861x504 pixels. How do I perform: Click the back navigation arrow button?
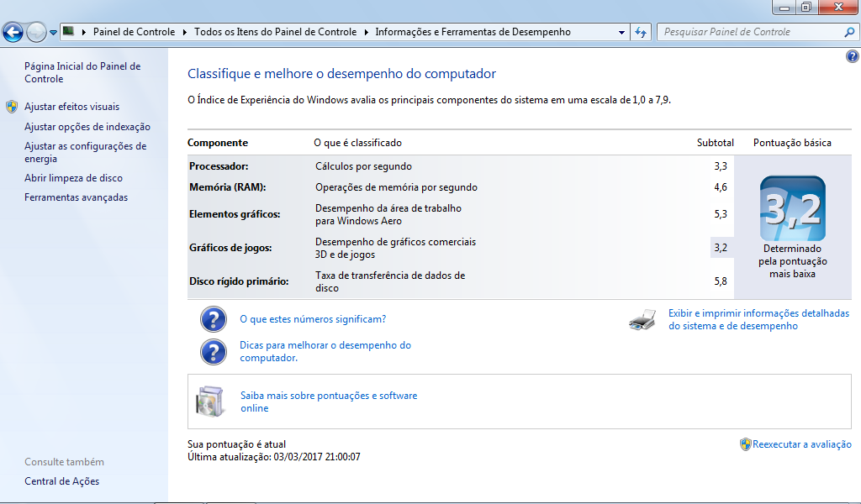[13, 33]
